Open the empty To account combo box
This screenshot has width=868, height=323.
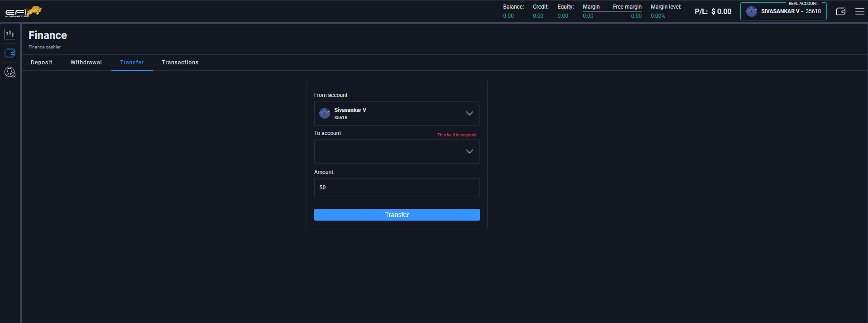point(397,151)
